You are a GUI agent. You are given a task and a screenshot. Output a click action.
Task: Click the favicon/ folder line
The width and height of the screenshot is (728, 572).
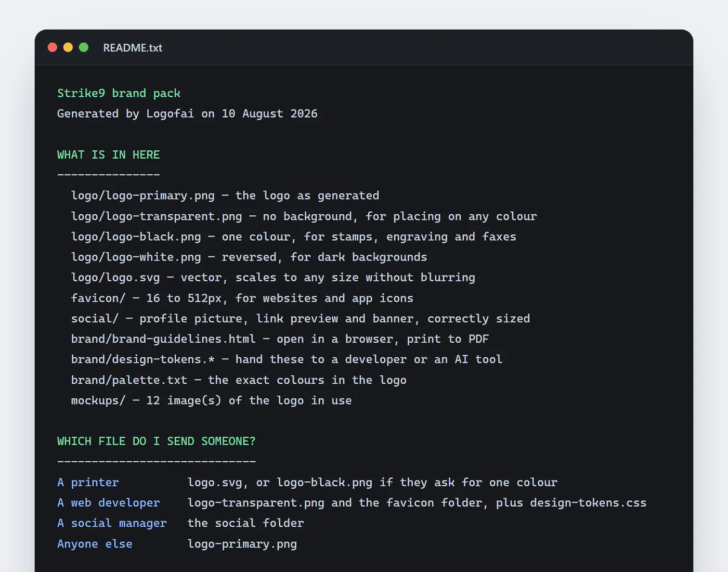point(242,298)
